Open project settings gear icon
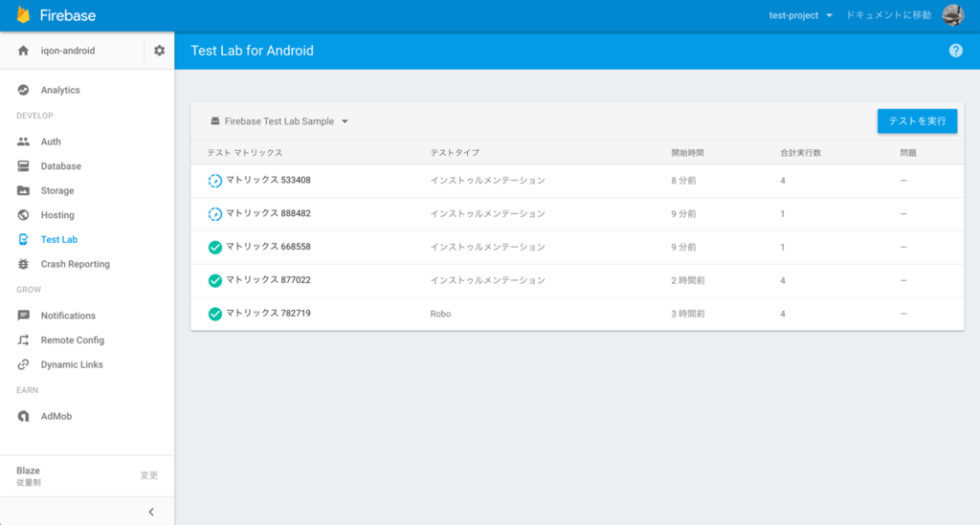This screenshot has height=525, width=980. [160, 51]
